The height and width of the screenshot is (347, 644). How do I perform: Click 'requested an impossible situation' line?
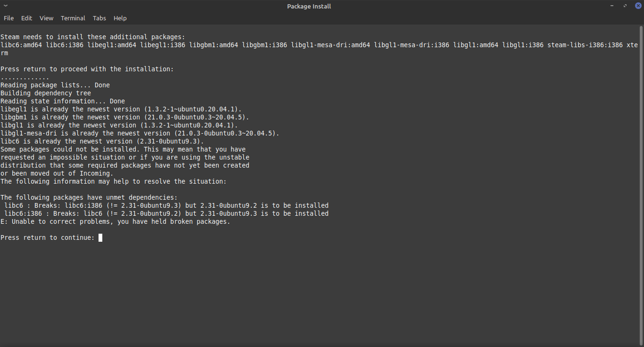click(x=125, y=157)
